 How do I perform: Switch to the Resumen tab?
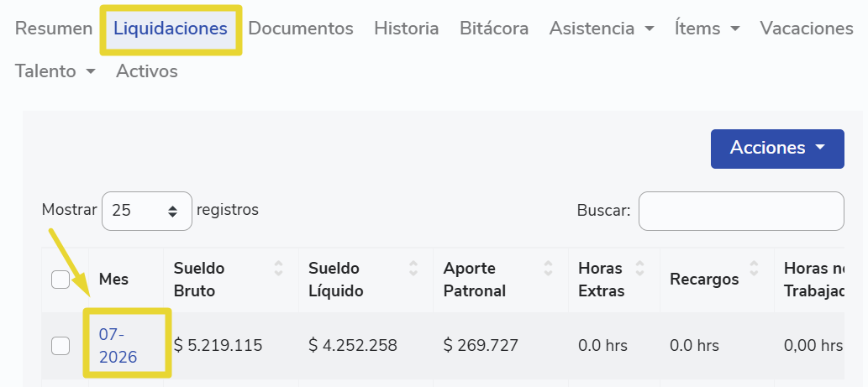tap(54, 29)
